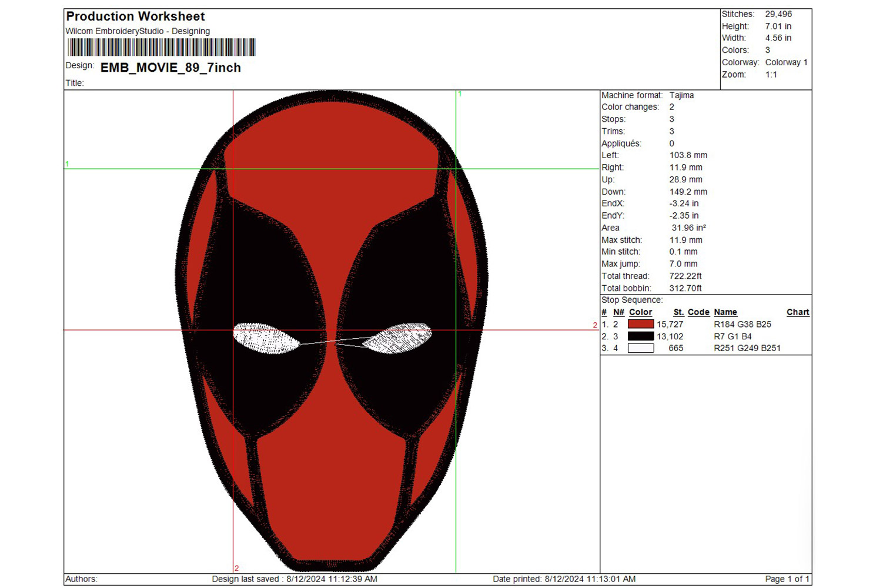The height and width of the screenshot is (588, 883).
Task: Click the 'Code' column header
Action: click(x=698, y=312)
